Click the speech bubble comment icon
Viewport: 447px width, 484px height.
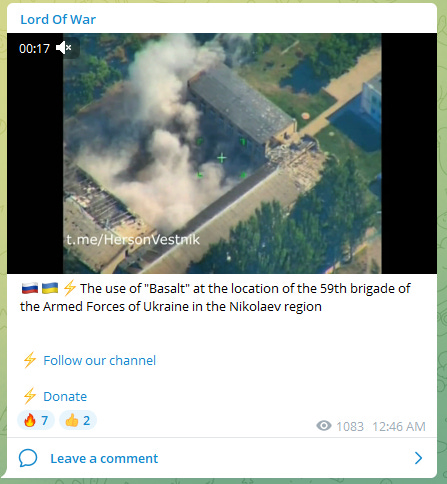click(28, 458)
